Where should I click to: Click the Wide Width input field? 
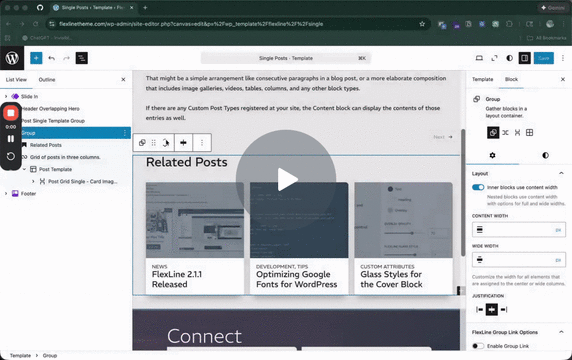[518, 260]
